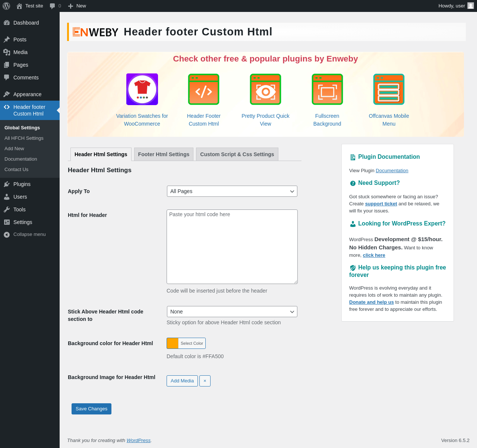
Task: Open All HFCH Settings submenu item
Action: (24, 138)
